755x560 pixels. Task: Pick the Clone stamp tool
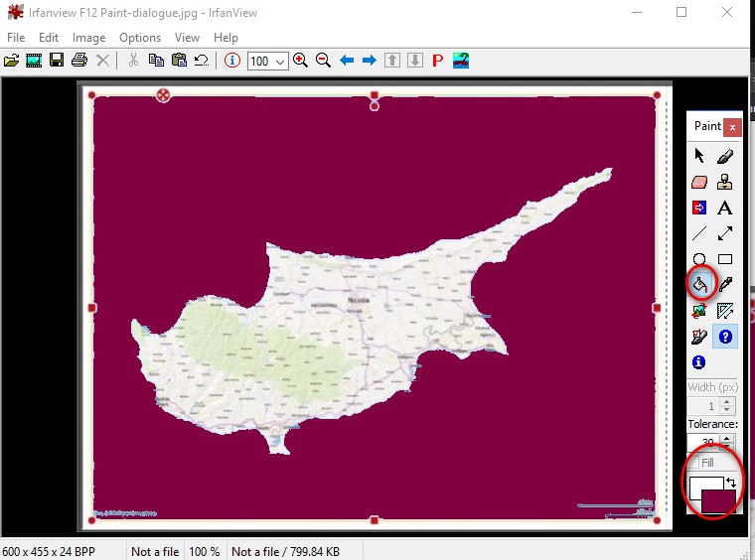(725, 182)
